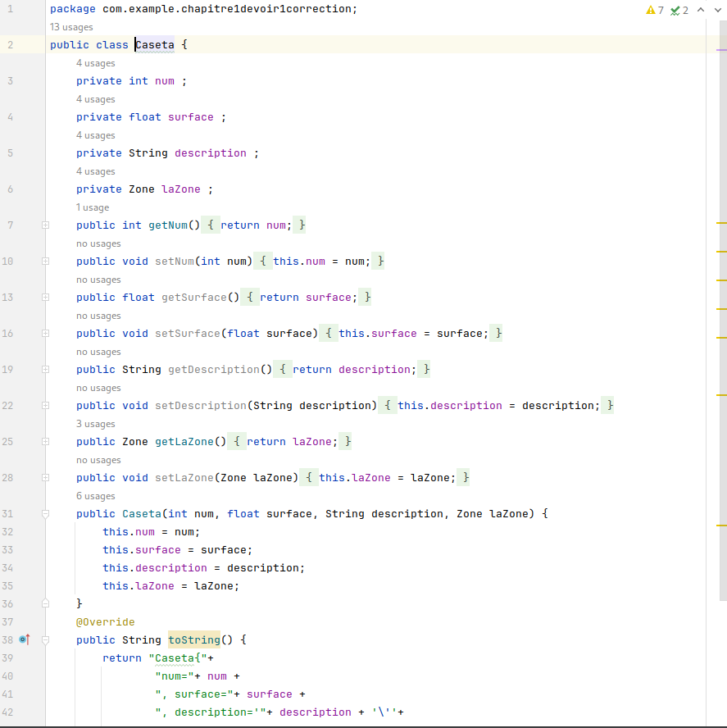The height and width of the screenshot is (728, 727).
Task: Click the highlighted toString method name
Action: click(x=194, y=640)
